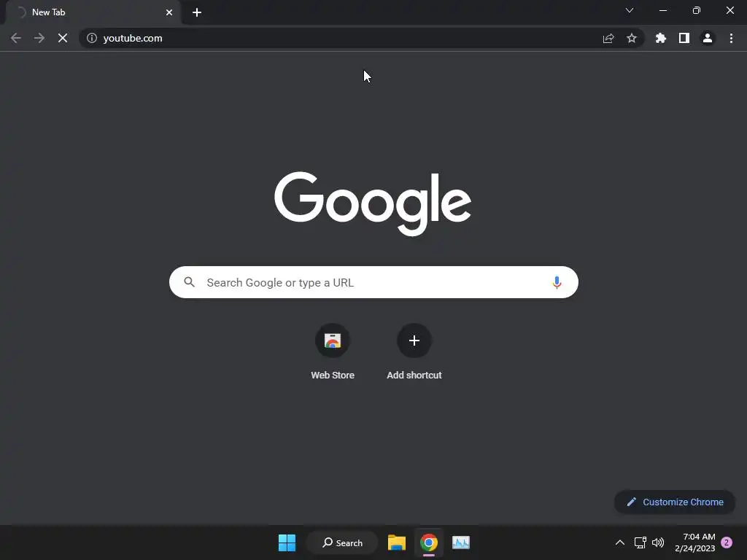Open the Chrome profile avatar menu
This screenshot has height=560, width=747.
point(708,38)
